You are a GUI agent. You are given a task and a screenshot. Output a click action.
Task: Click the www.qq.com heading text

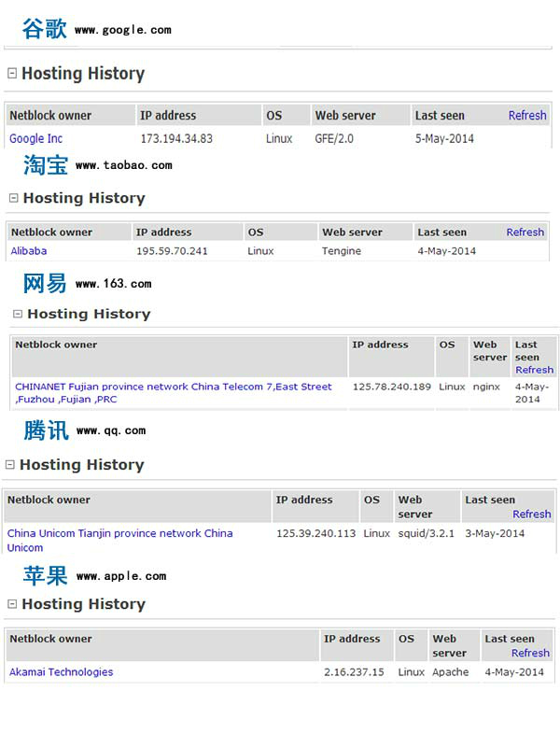pos(111,430)
